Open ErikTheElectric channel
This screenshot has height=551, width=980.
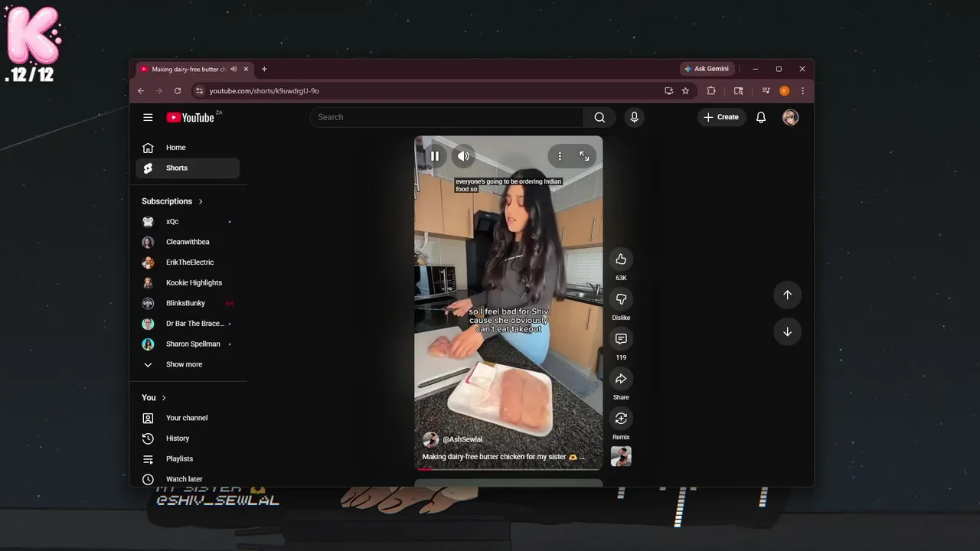(188, 262)
